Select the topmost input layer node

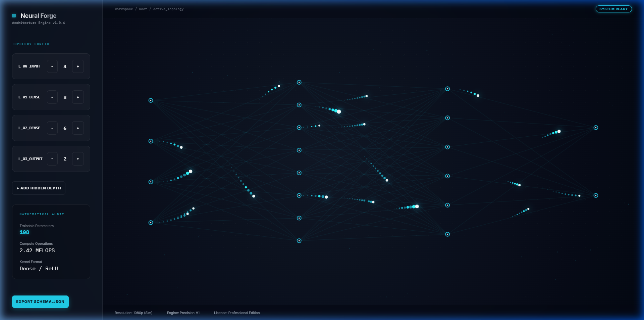coord(151,100)
